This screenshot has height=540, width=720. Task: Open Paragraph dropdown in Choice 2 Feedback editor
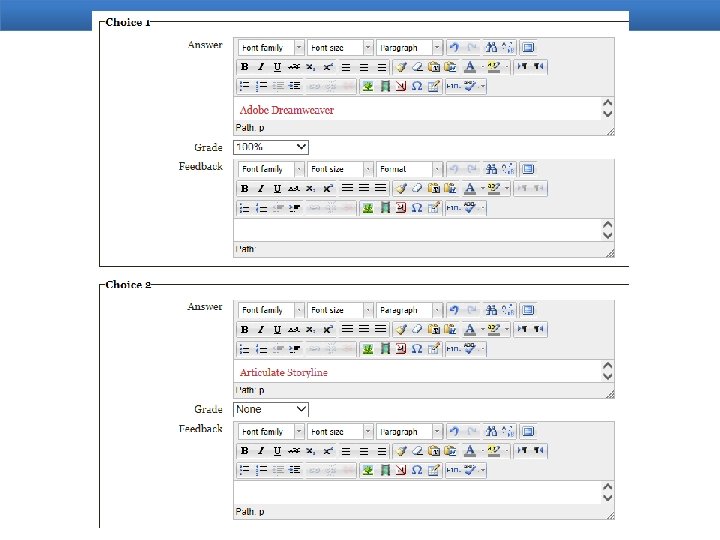tap(409, 432)
